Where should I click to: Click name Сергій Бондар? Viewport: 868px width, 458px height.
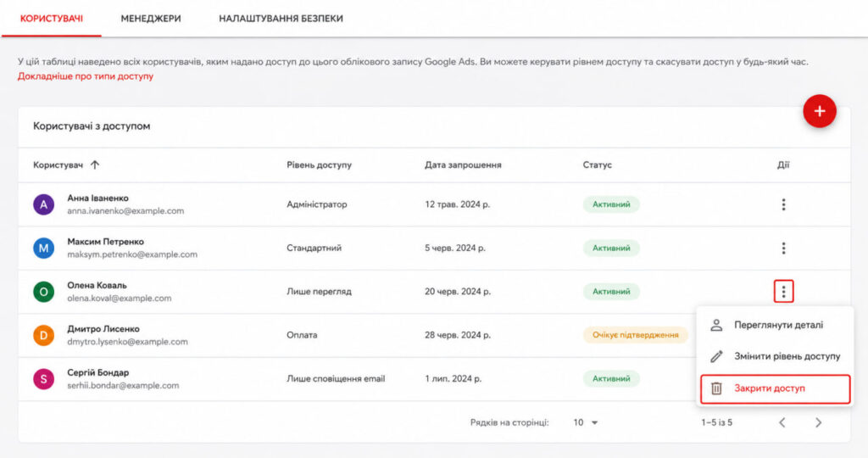tap(98, 372)
